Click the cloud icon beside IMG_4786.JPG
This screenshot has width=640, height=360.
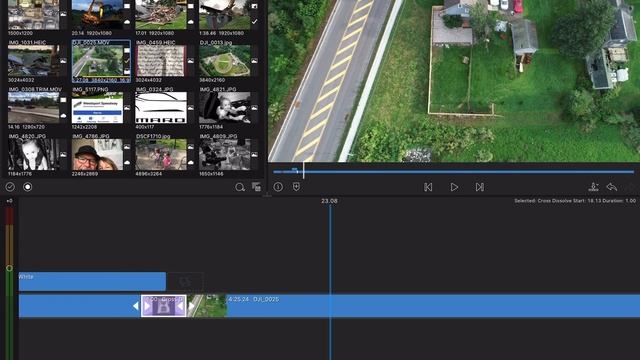[x=127, y=163]
